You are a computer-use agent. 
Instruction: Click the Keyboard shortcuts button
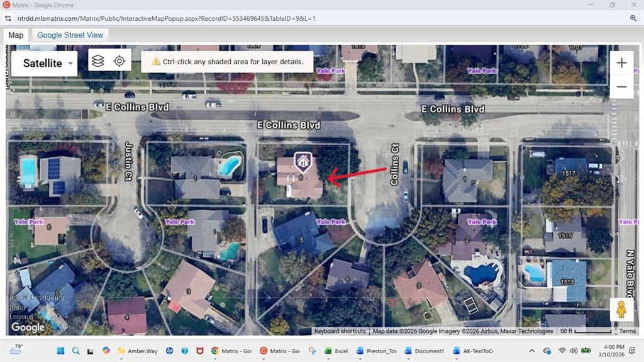(x=340, y=331)
